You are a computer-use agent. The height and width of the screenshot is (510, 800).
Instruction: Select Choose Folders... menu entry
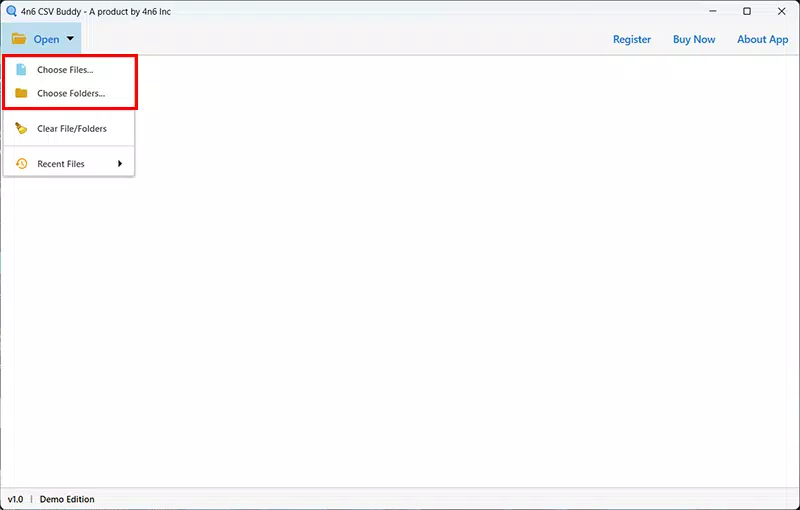(x=69, y=93)
